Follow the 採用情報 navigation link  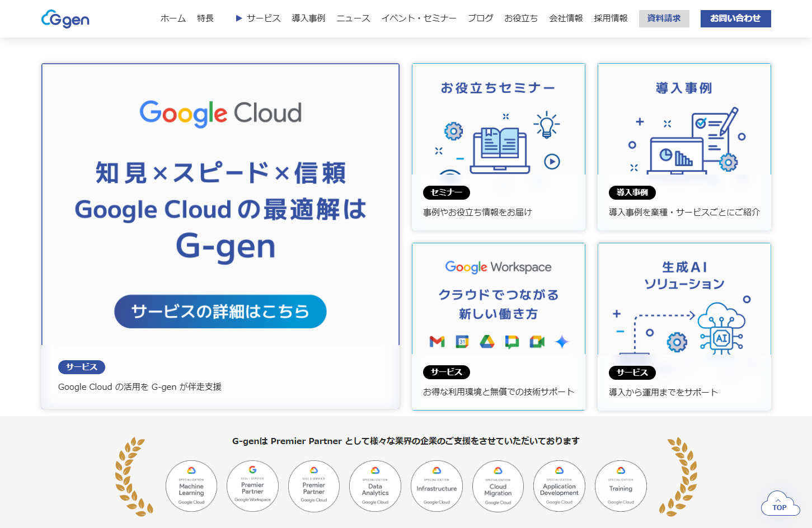pos(611,18)
